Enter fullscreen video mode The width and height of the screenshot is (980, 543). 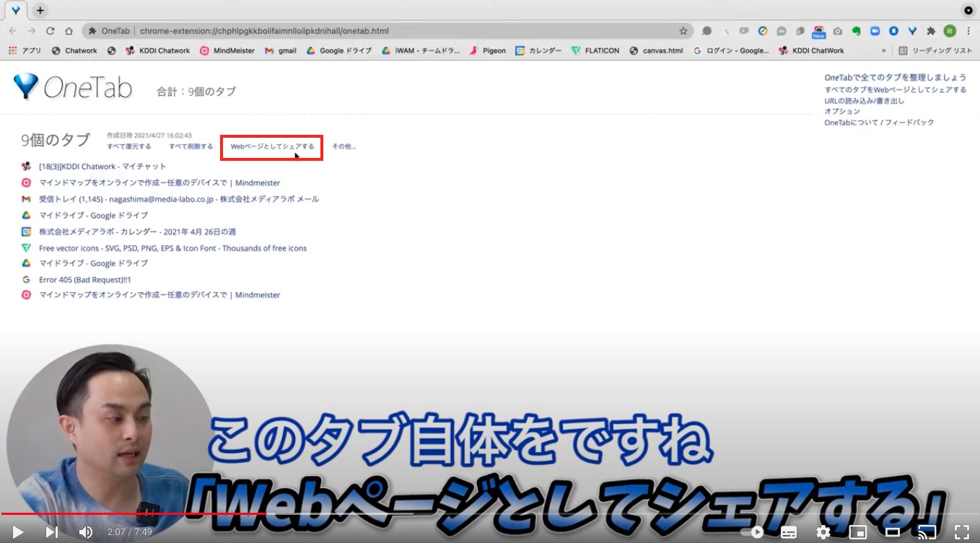point(962,532)
